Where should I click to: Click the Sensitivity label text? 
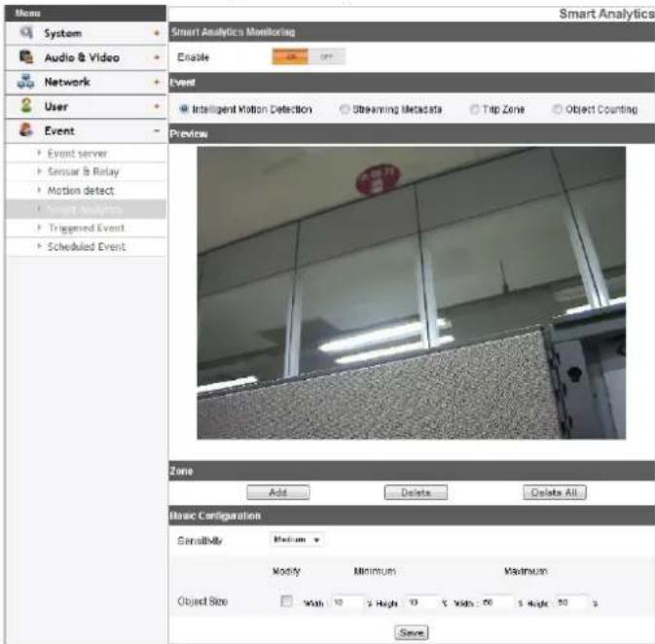pos(200,541)
